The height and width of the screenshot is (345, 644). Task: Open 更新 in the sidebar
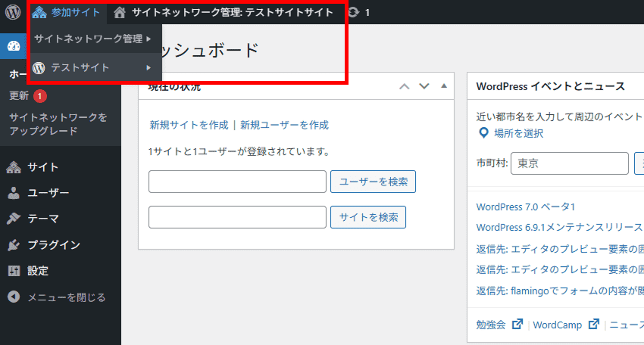pos(19,95)
